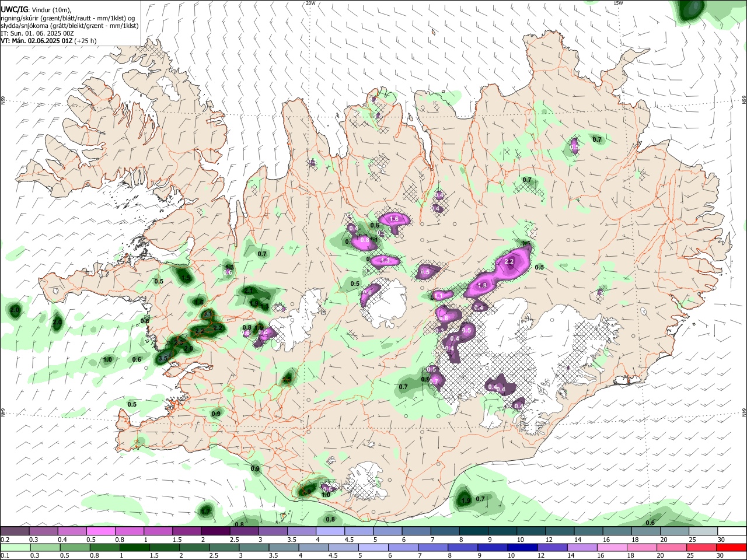Screen dimensions: 747x560
Task: Pick the bright pink 0.5 snow legend swatch
Action: click(101, 531)
